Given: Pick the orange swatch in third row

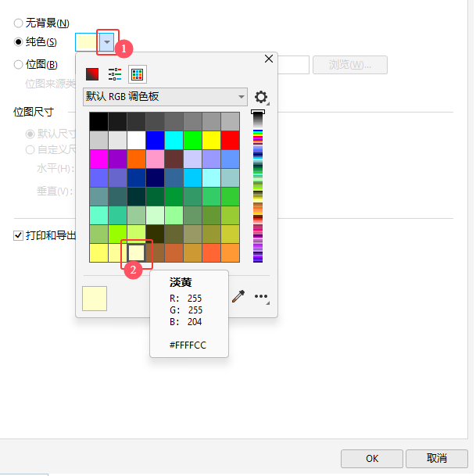Looking at the screenshot, I should pyautogui.click(x=136, y=159).
